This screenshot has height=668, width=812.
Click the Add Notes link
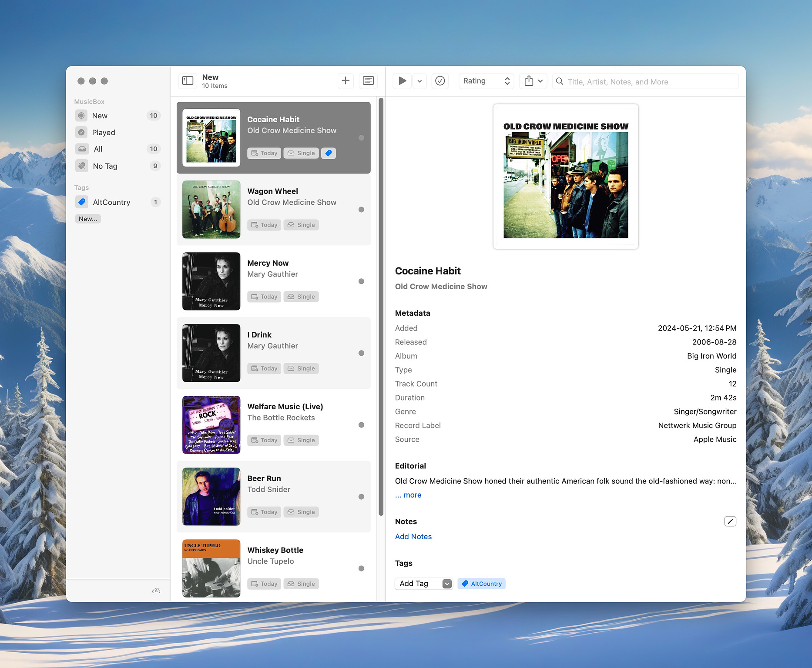[x=413, y=537]
